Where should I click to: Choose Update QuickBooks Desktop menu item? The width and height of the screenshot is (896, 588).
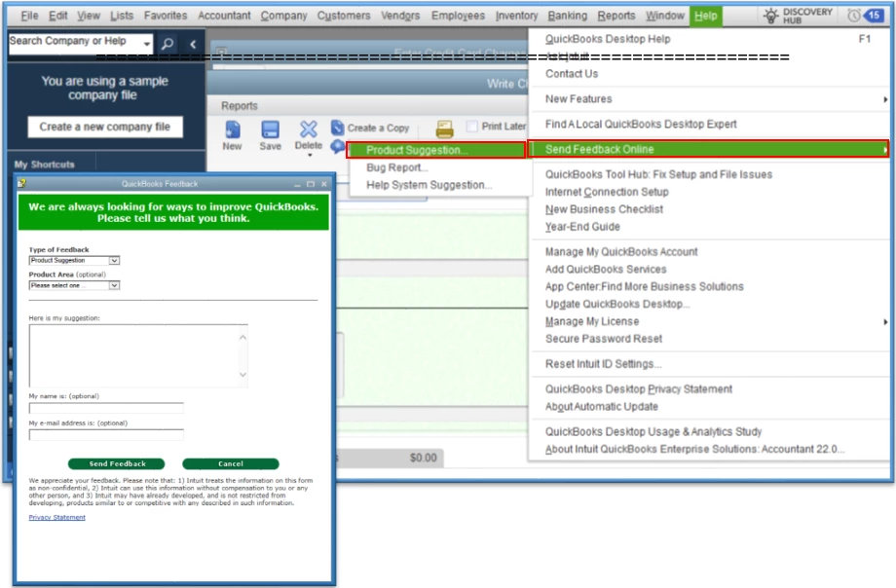[x=617, y=304]
